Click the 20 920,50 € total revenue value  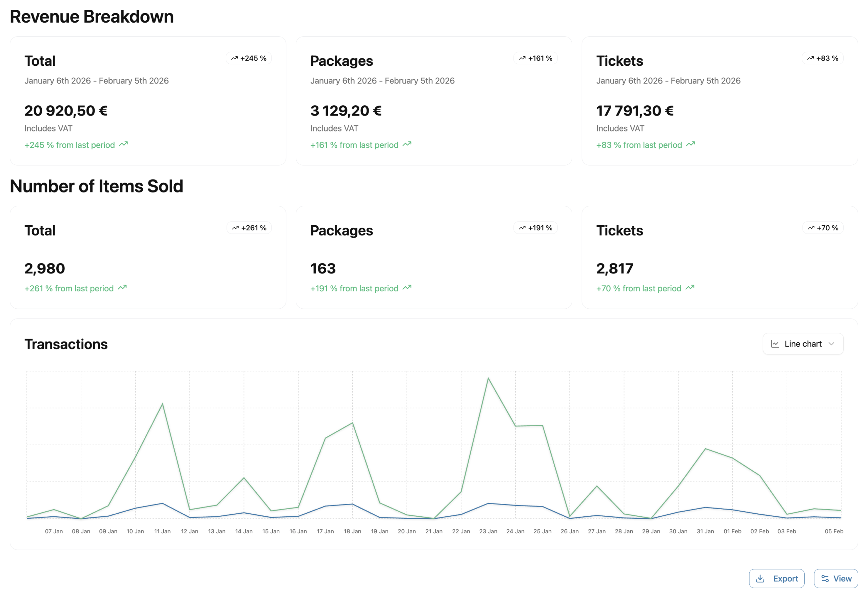tap(66, 111)
